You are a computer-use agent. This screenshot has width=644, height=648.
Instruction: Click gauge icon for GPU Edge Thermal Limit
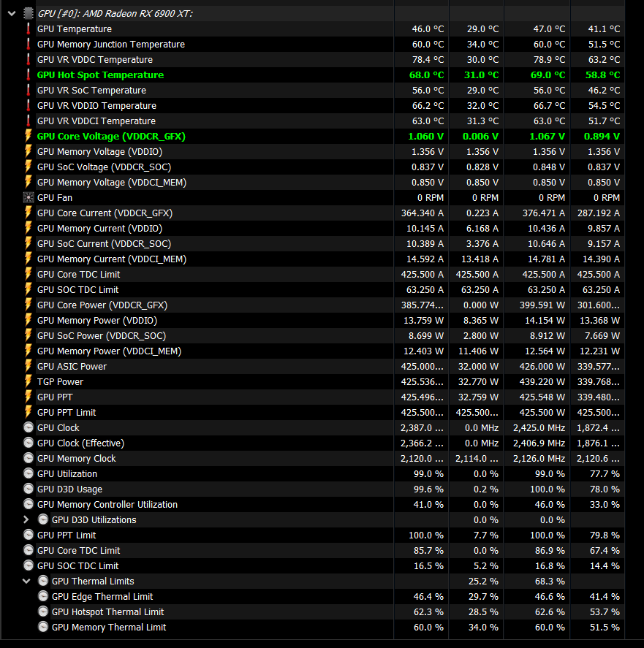point(43,596)
